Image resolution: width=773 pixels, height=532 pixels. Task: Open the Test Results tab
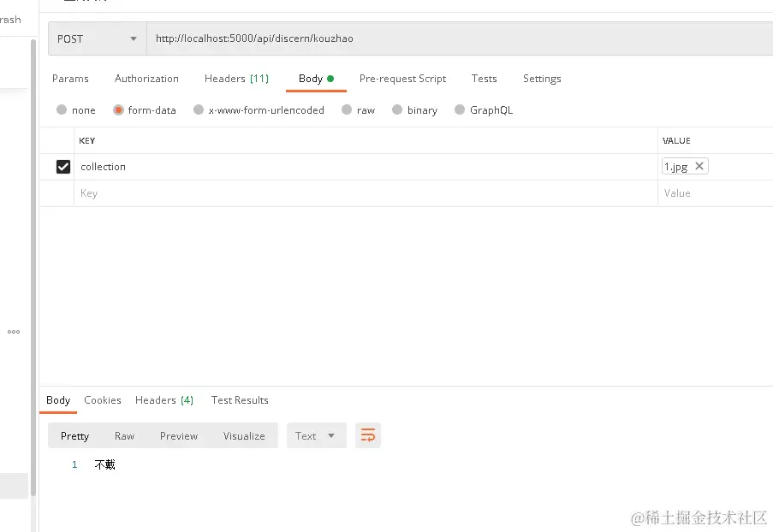[x=240, y=400]
